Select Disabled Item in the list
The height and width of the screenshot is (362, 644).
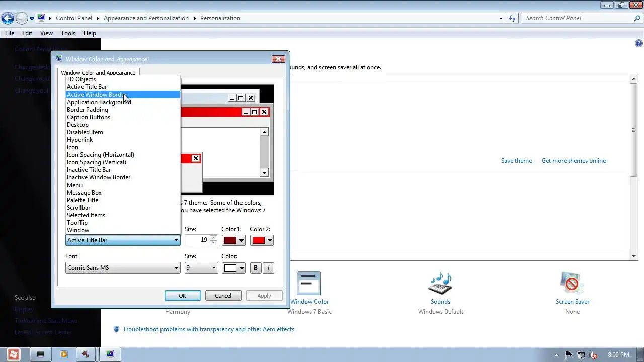click(122, 132)
